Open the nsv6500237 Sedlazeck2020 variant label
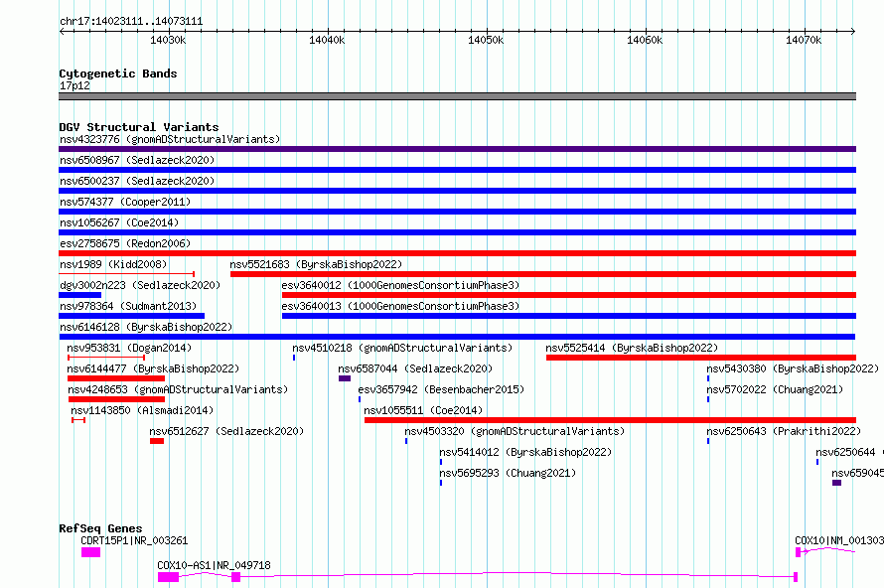The height and width of the screenshot is (588, 884). click(137, 181)
